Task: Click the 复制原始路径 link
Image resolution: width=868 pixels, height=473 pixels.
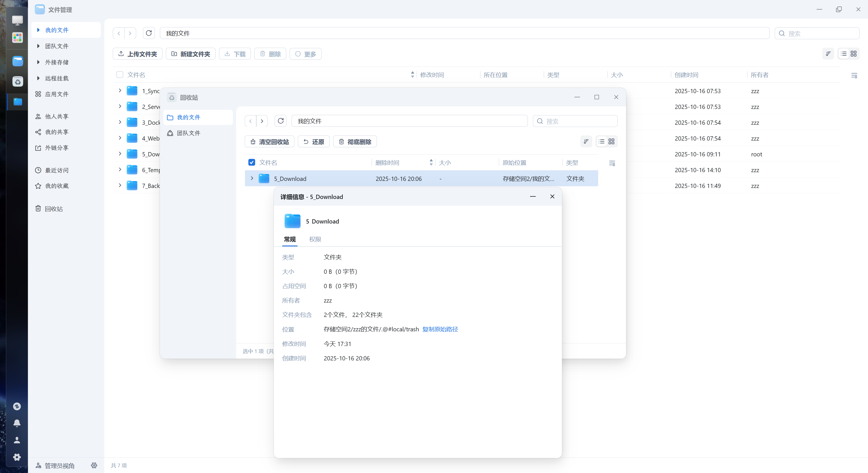Action: click(x=440, y=329)
